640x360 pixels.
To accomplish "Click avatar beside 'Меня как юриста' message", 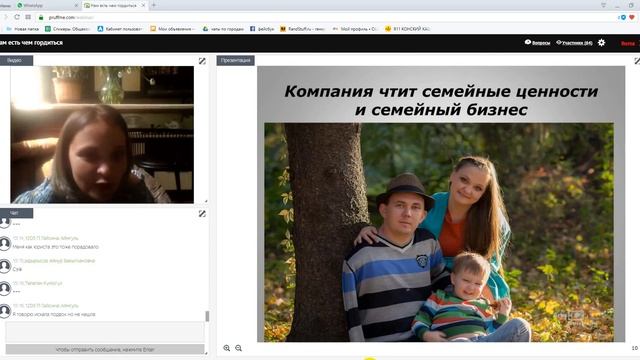I will tap(5, 243).
